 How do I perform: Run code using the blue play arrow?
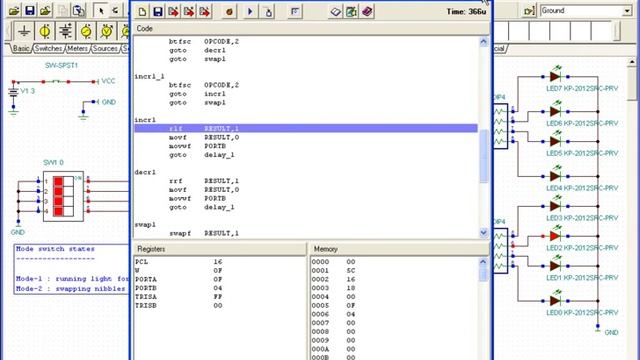tap(250, 12)
